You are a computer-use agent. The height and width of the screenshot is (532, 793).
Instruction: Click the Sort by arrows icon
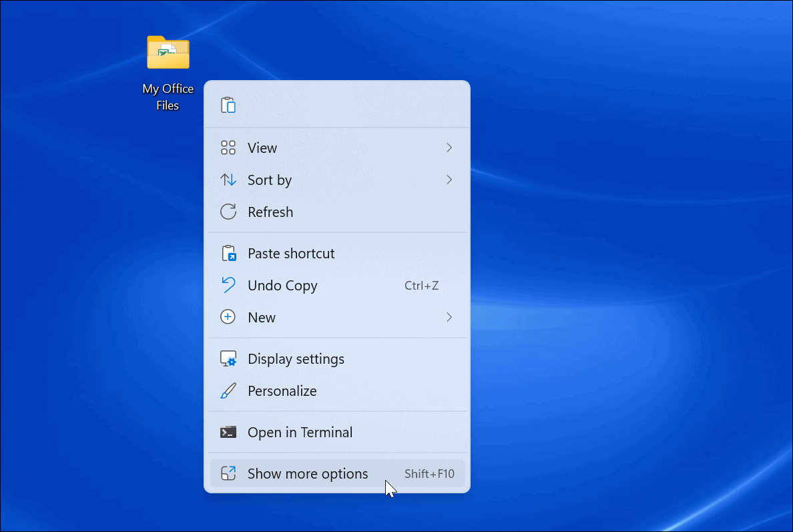point(228,180)
